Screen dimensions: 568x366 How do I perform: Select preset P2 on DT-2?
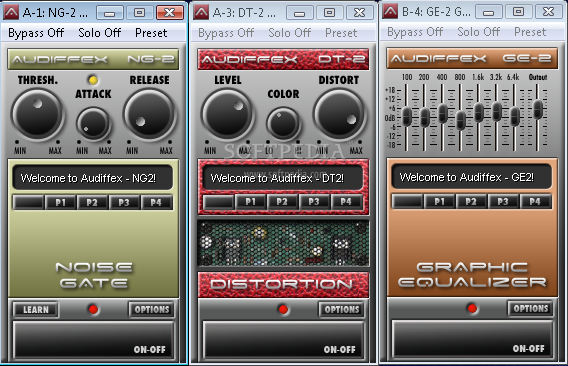[x=282, y=201]
